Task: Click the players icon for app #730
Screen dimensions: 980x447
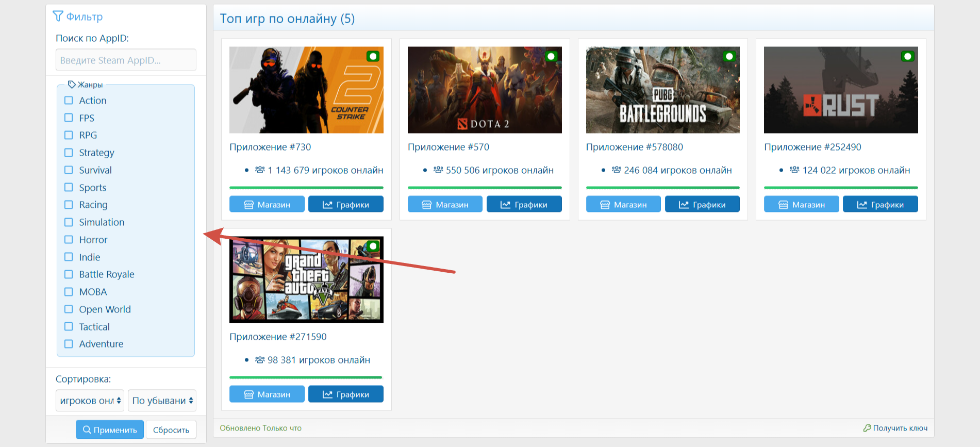Action: pyautogui.click(x=260, y=170)
